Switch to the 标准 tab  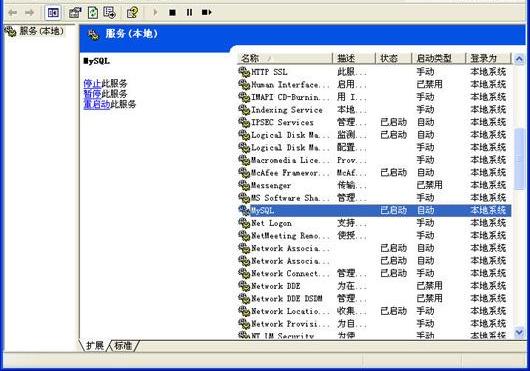click(123, 346)
